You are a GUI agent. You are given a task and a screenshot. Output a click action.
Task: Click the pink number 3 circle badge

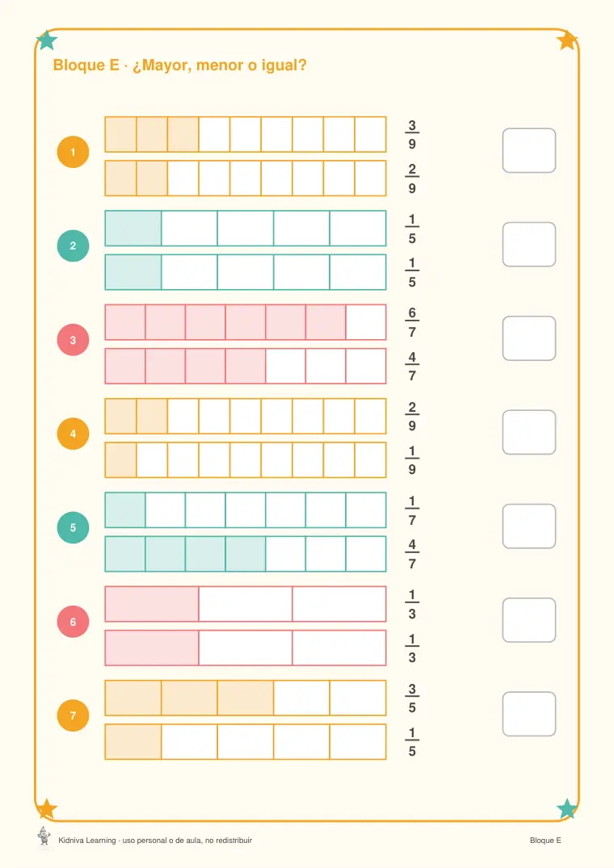tap(73, 340)
